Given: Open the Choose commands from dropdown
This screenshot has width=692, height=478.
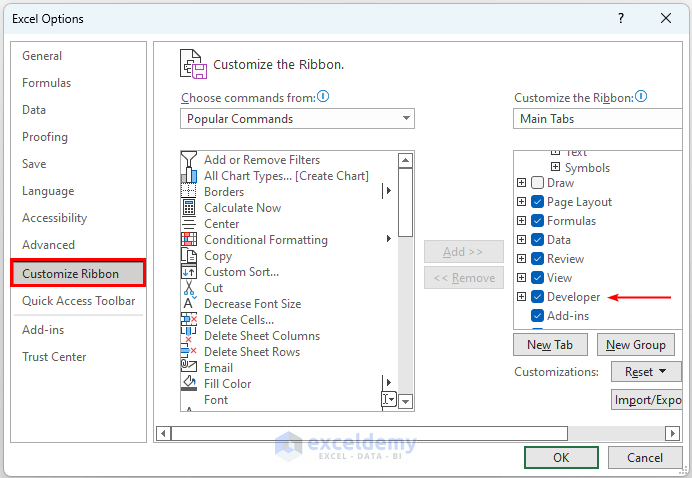Looking at the screenshot, I should pyautogui.click(x=297, y=119).
